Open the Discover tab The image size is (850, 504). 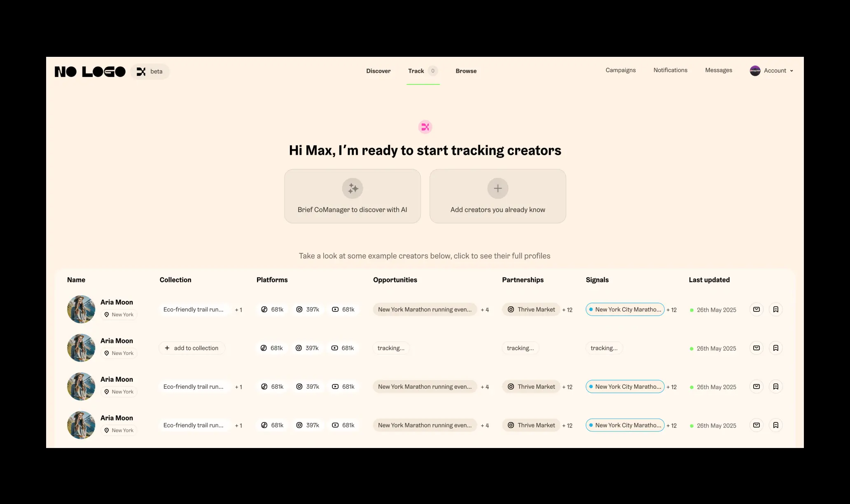378,71
